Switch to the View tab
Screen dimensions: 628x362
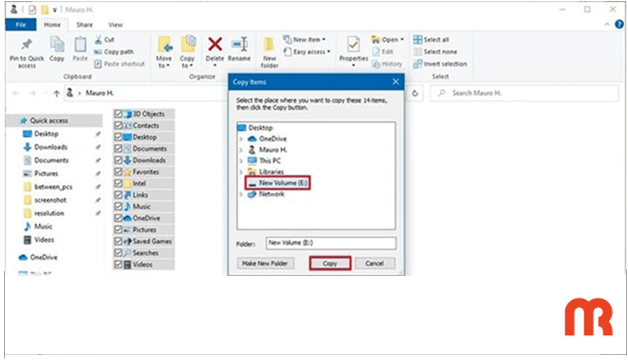[x=115, y=24]
